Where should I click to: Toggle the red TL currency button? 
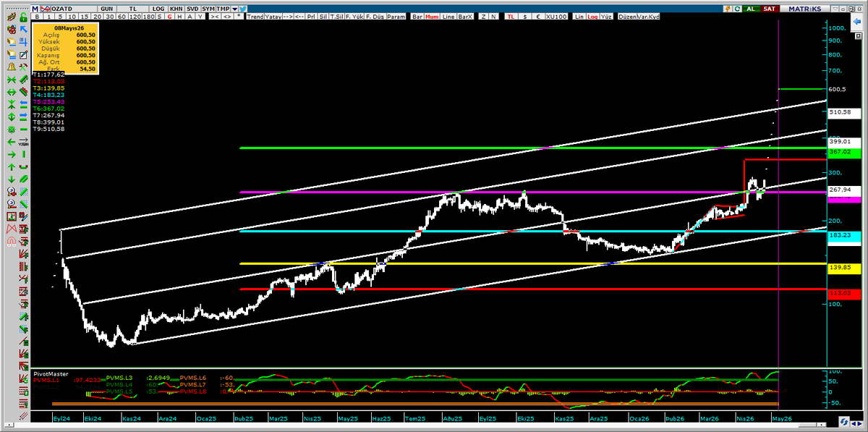point(511,17)
